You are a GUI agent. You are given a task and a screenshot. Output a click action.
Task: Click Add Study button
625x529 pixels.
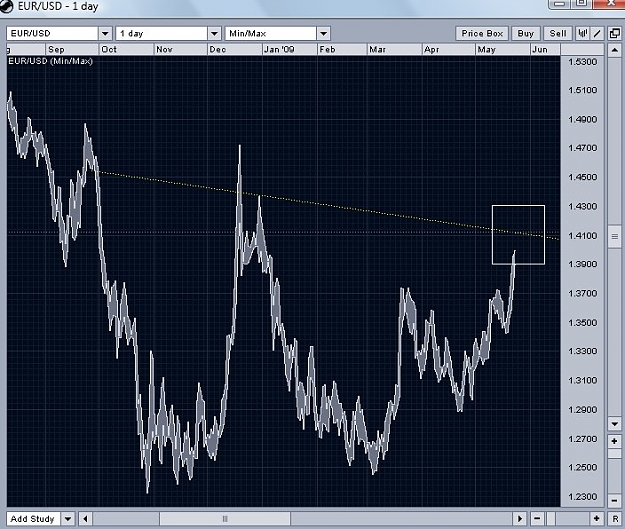(x=33, y=519)
